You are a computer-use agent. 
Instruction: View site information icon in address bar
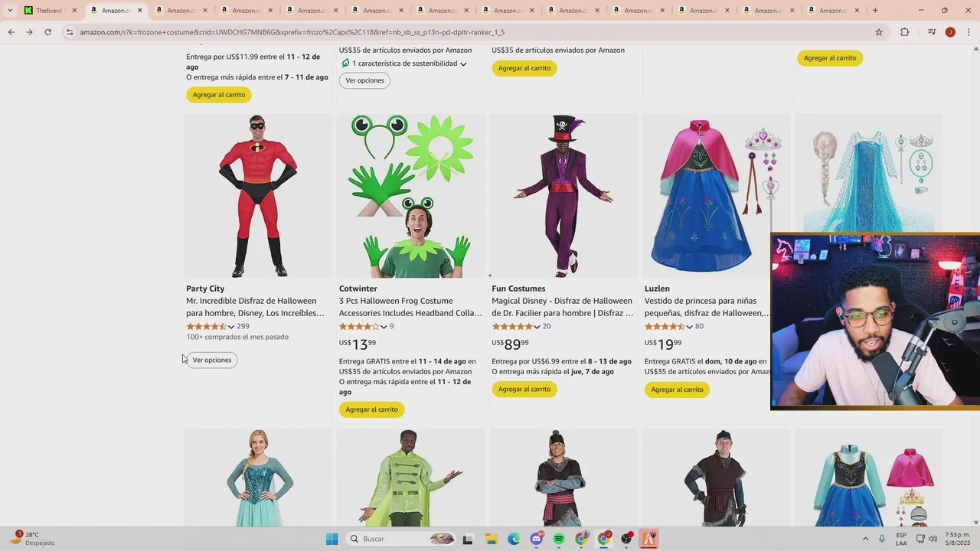point(70,32)
